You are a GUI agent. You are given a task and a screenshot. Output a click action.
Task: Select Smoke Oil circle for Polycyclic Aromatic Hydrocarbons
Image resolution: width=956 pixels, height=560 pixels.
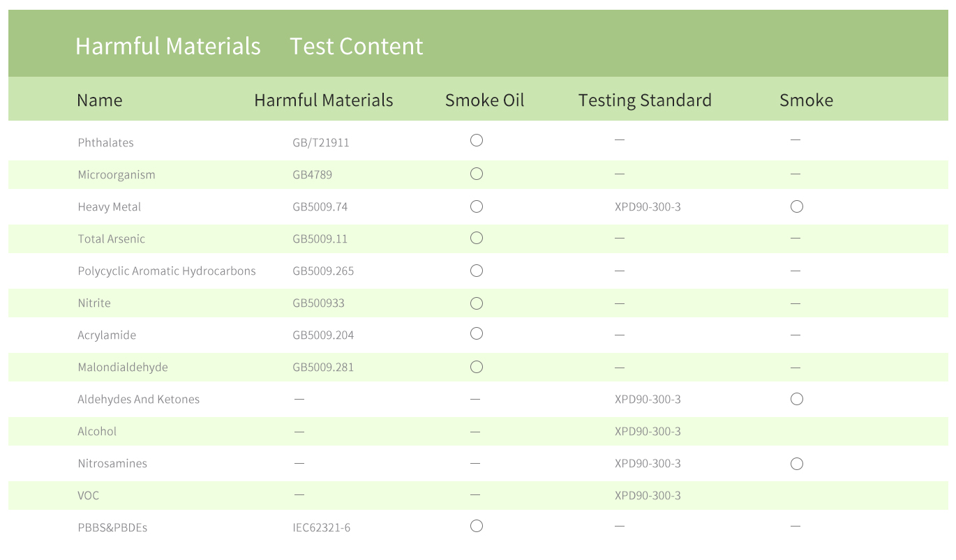coord(477,271)
